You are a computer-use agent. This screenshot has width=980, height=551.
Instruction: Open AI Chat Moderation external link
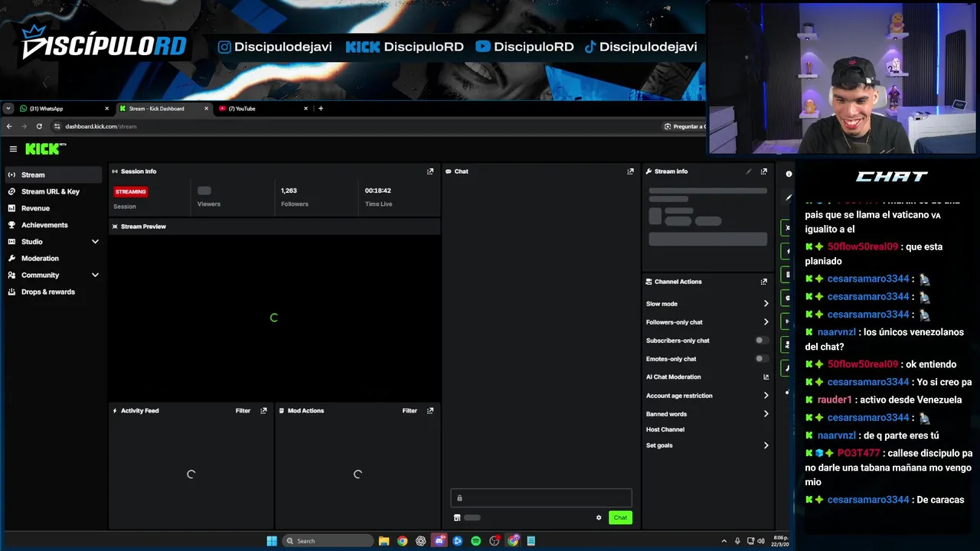(x=766, y=377)
